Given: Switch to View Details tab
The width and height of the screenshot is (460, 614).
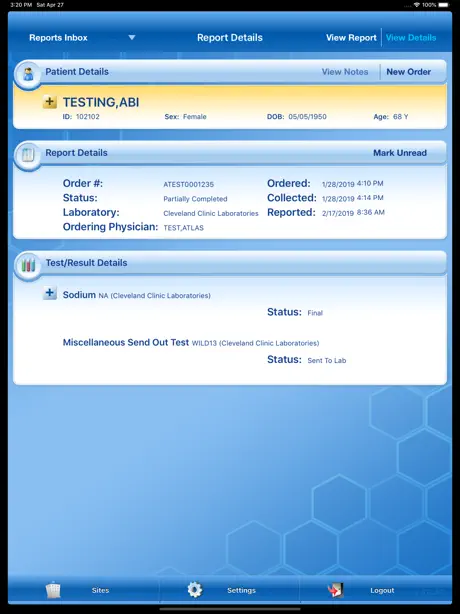Looking at the screenshot, I should coord(411,38).
